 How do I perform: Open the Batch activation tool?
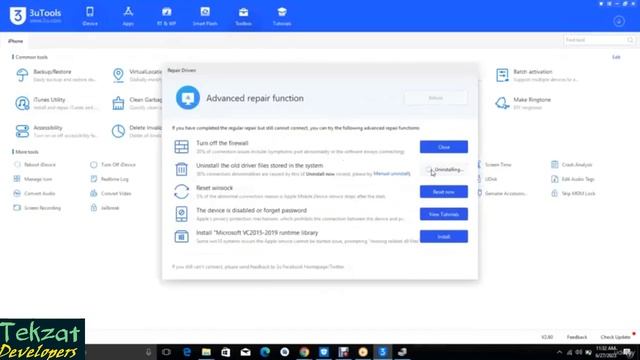[536, 75]
